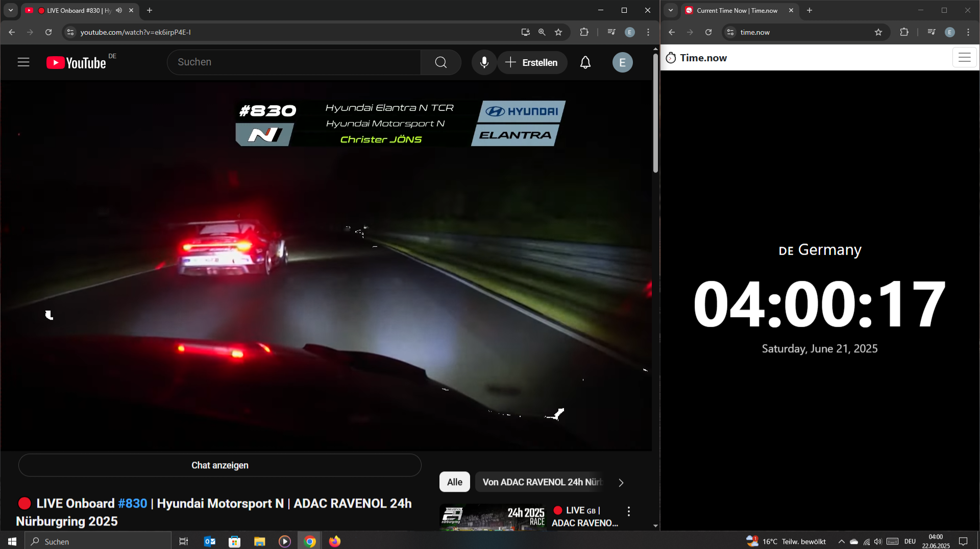Viewport: 980px width, 549px height.
Task: Open Task View on taskbar
Action: click(x=184, y=541)
